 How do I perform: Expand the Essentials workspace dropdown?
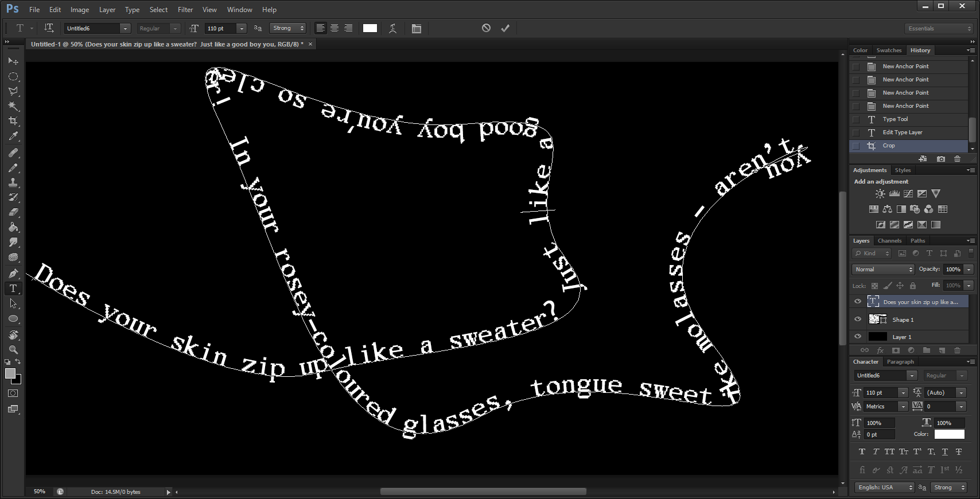coord(939,28)
